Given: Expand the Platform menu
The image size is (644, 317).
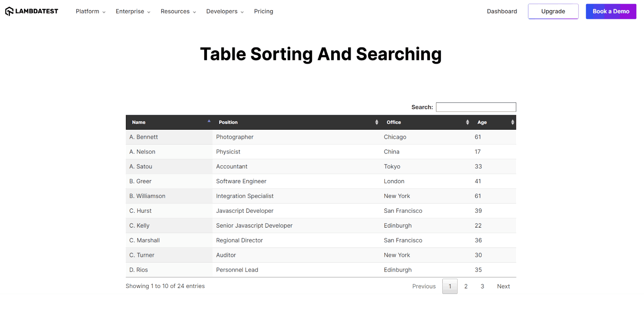Looking at the screenshot, I should point(91,11).
